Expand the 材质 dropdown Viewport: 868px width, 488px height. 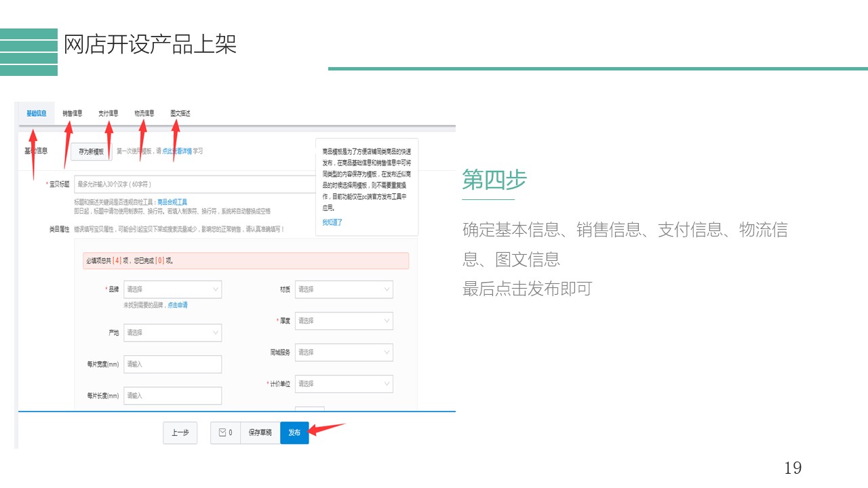(x=344, y=289)
